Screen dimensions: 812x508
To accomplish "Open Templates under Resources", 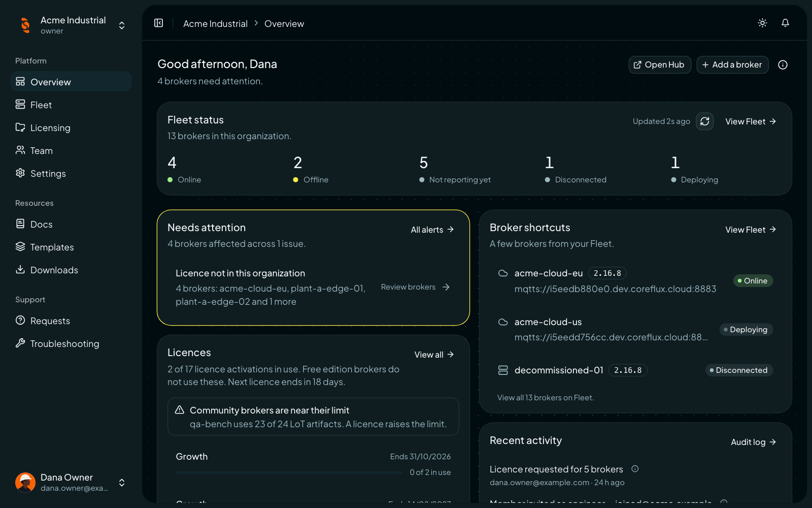I will [x=71, y=247].
